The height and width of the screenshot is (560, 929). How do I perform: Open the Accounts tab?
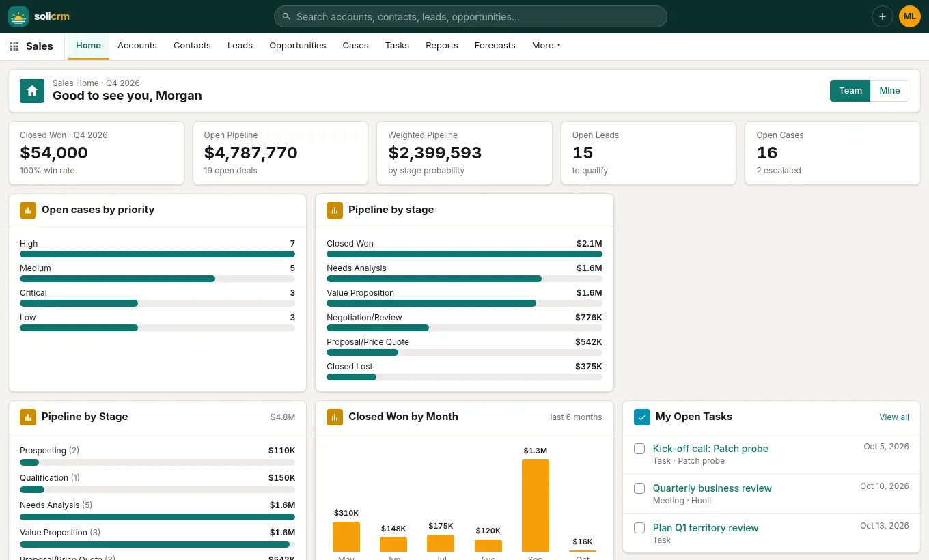[137, 46]
